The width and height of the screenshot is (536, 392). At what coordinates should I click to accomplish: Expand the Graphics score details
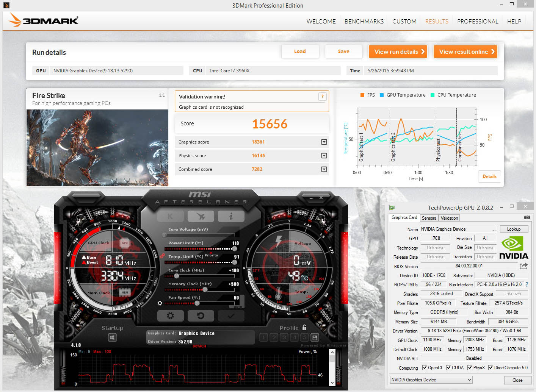coord(324,142)
